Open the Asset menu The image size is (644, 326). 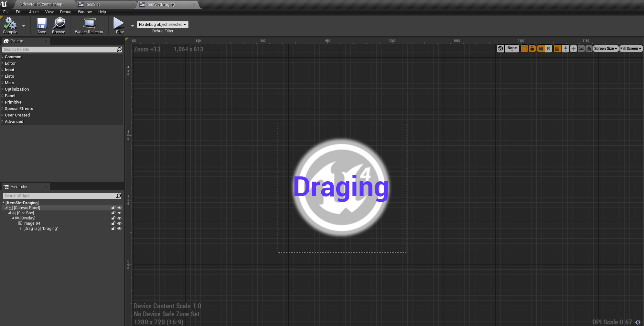(34, 12)
